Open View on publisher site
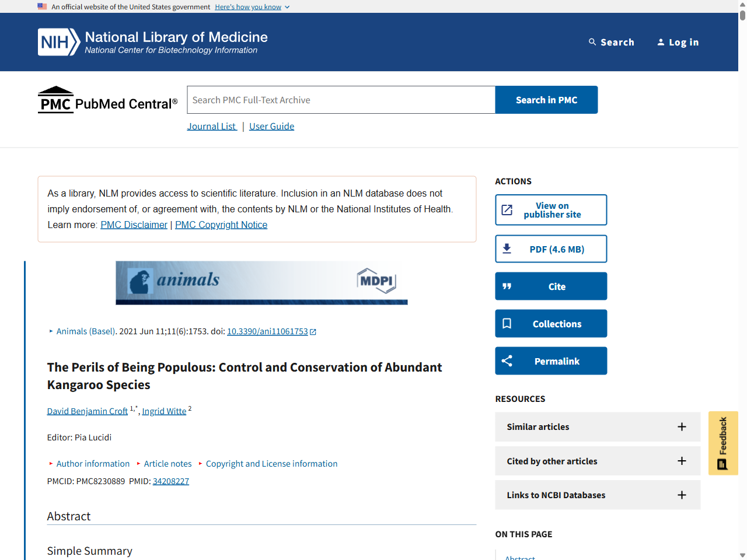 point(551,210)
